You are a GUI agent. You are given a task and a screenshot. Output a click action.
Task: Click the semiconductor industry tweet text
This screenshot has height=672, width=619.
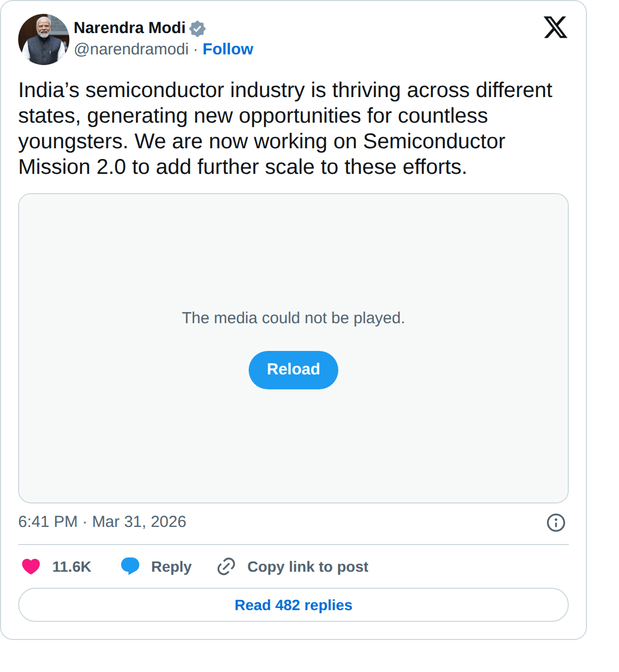point(285,129)
